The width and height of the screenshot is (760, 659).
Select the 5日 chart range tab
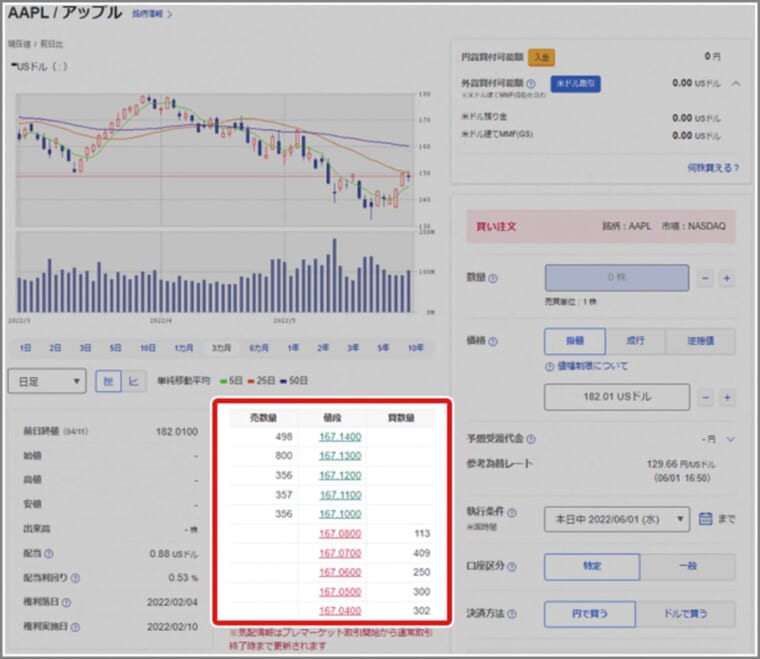[115, 348]
